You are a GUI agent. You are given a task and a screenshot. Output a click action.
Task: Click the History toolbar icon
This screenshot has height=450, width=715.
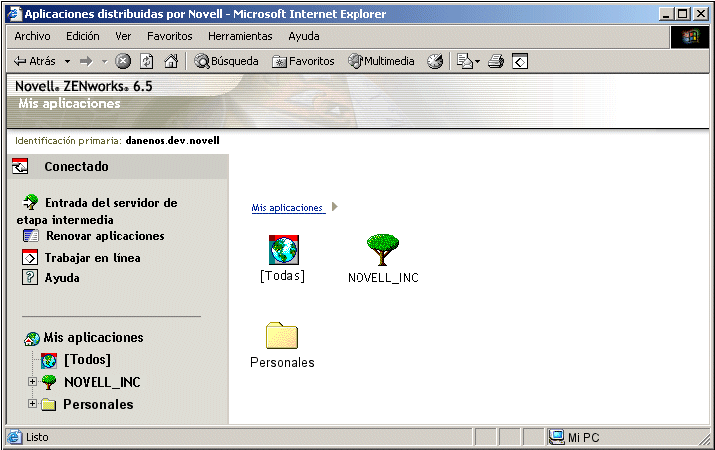(x=435, y=61)
